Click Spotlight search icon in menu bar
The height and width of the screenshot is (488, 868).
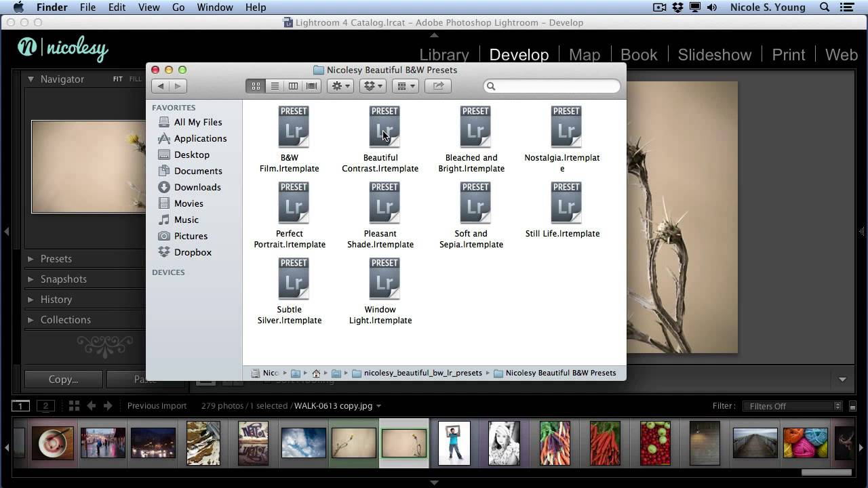tap(825, 7)
